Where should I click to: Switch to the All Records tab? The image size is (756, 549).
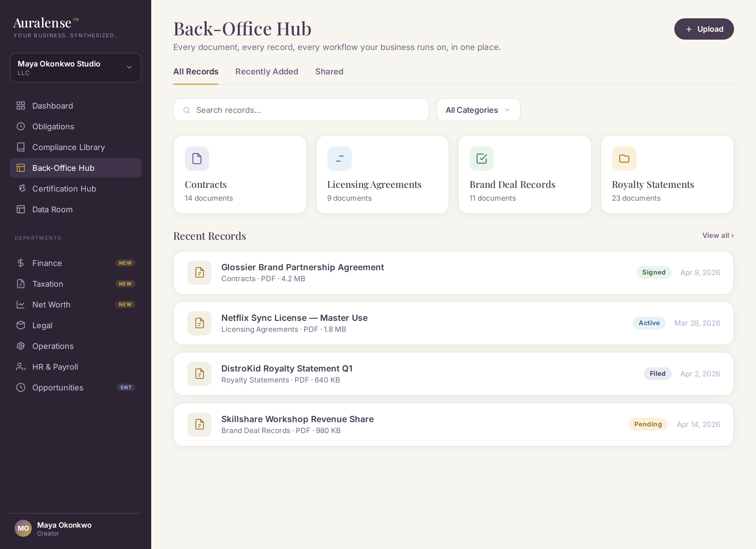coord(196,72)
